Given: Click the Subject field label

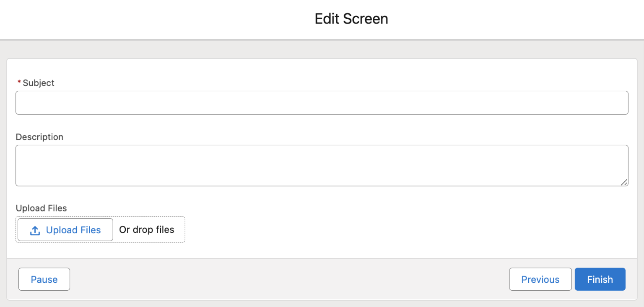Looking at the screenshot, I should pyautogui.click(x=38, y=83).
